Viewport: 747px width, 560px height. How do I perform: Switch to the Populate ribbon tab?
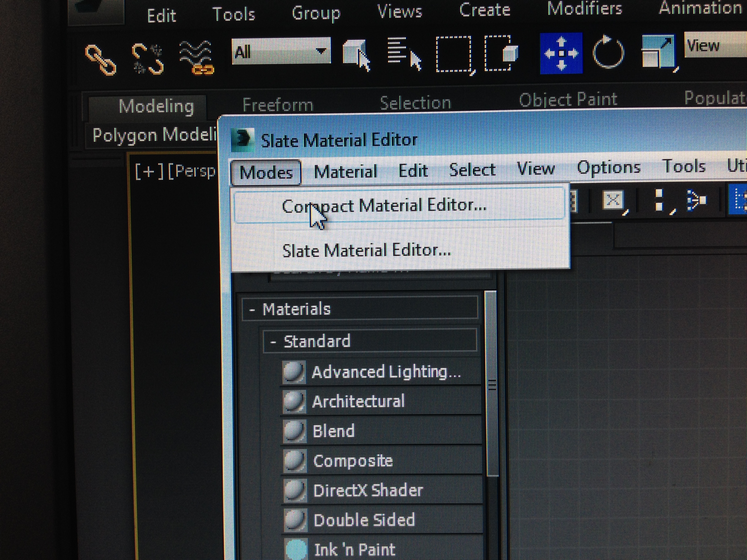pos(715,98)
